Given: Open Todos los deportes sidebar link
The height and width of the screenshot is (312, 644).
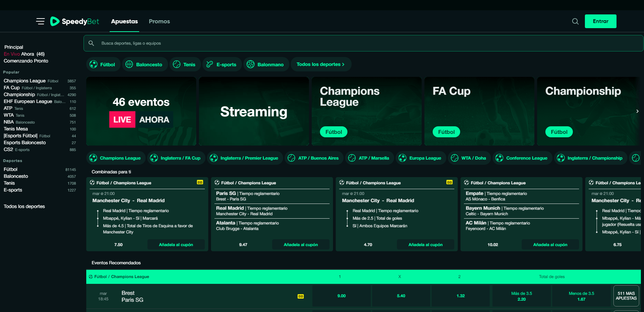Looking at the screenshot, I should pos(24,206).
